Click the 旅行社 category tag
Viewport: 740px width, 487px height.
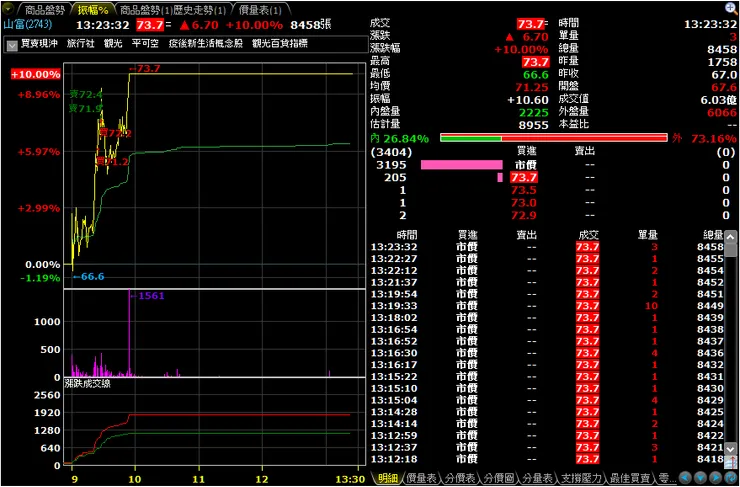[x=81, y=44]
